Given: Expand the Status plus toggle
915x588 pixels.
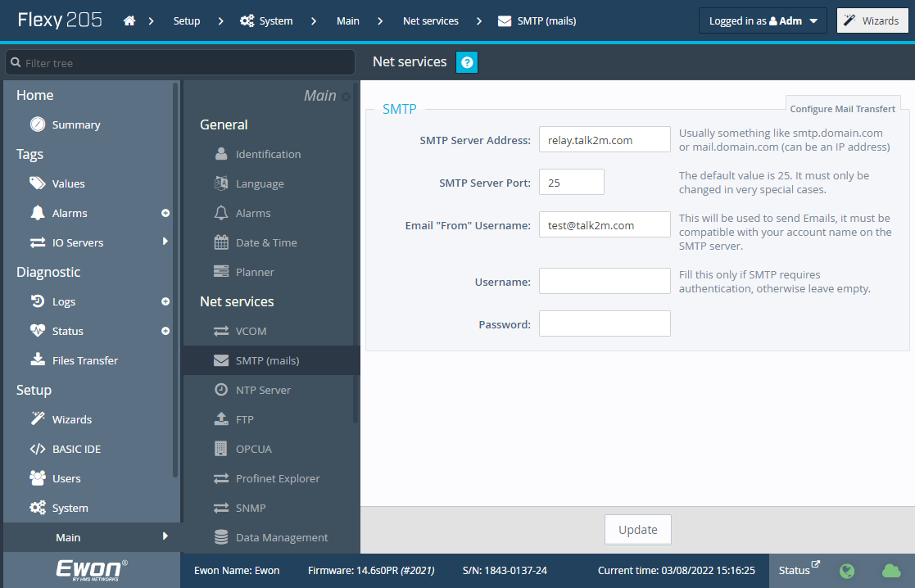Looking at the screenshot, I should (x=165, y=332).
